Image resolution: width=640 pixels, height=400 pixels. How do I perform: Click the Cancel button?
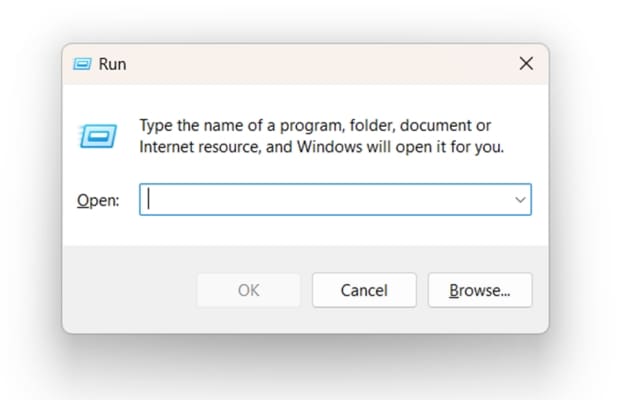364,290
